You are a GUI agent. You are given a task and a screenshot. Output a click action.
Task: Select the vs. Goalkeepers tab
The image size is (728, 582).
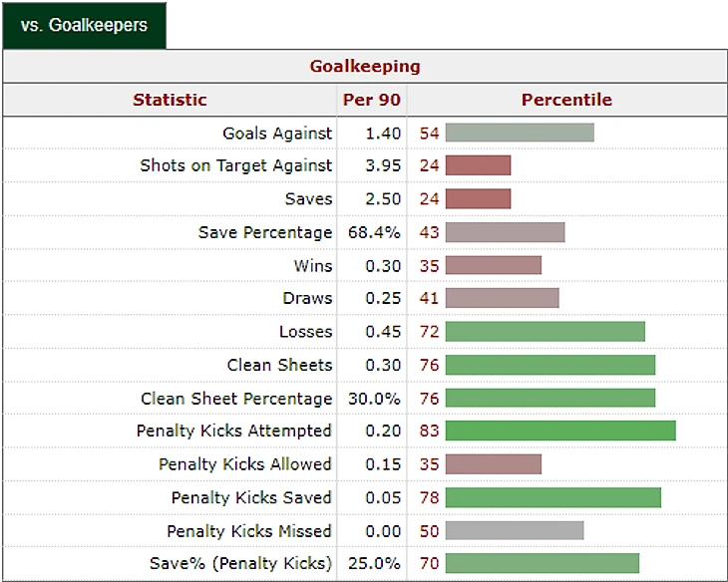coord(84,25)
